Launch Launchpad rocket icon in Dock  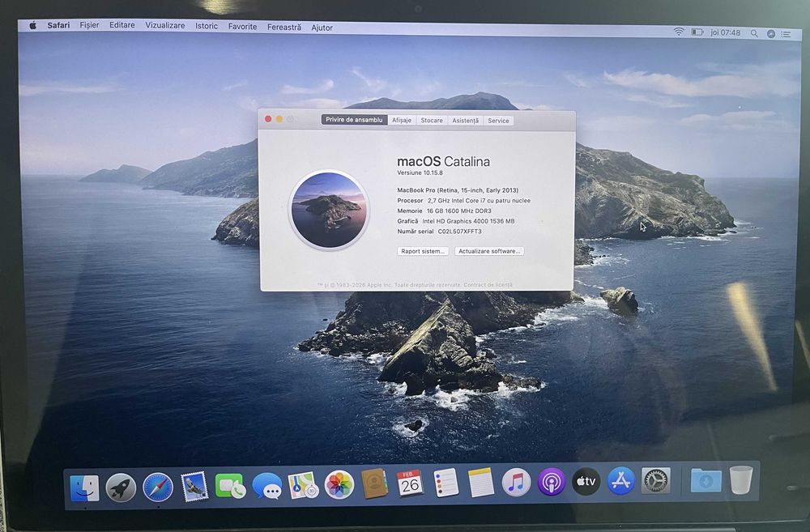pyautogui.click(x=121, y=487)
